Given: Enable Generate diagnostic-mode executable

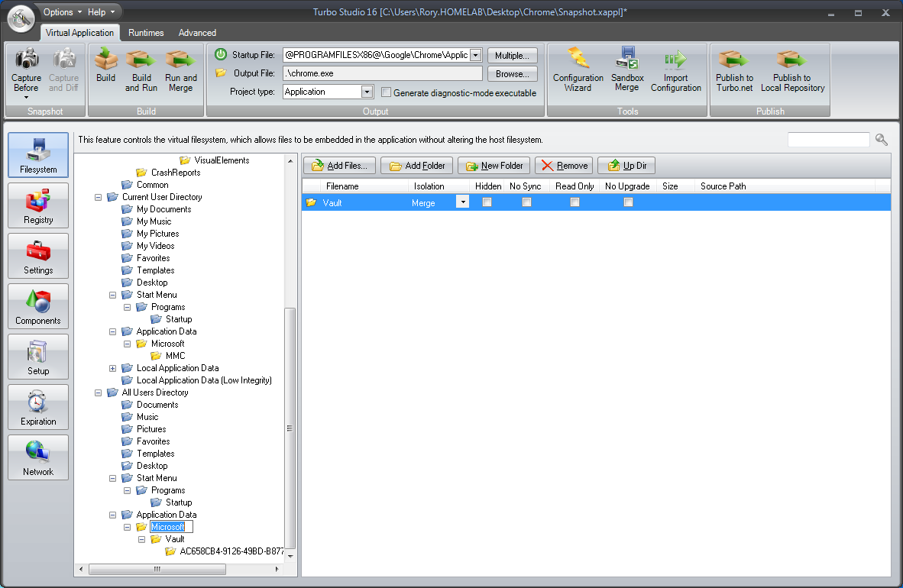Looking at the screenshot, I should [387, 92].
